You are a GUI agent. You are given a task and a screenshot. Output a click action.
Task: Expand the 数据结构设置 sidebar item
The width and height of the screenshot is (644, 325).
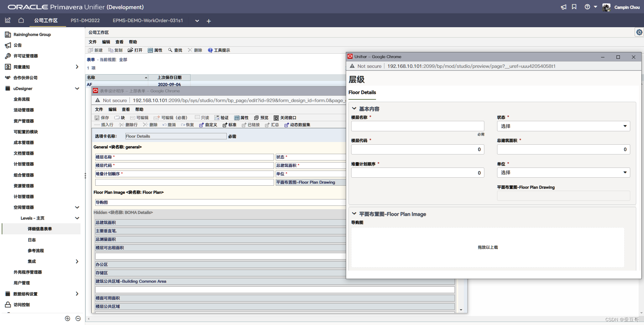coord(77,294)
